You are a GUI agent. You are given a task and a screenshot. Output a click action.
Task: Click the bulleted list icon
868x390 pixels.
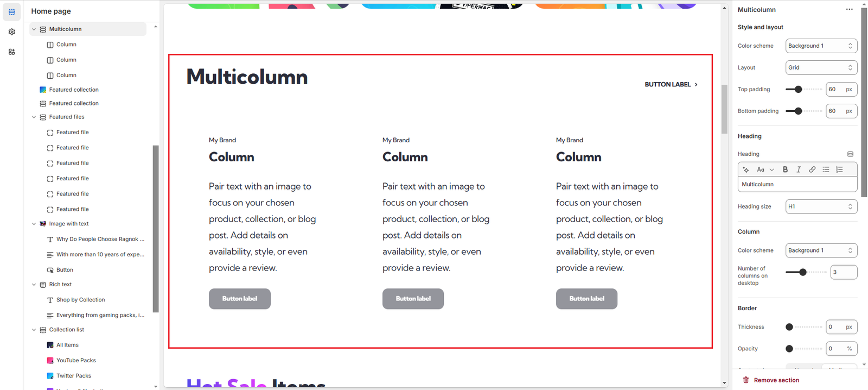(x=826, y=169)
